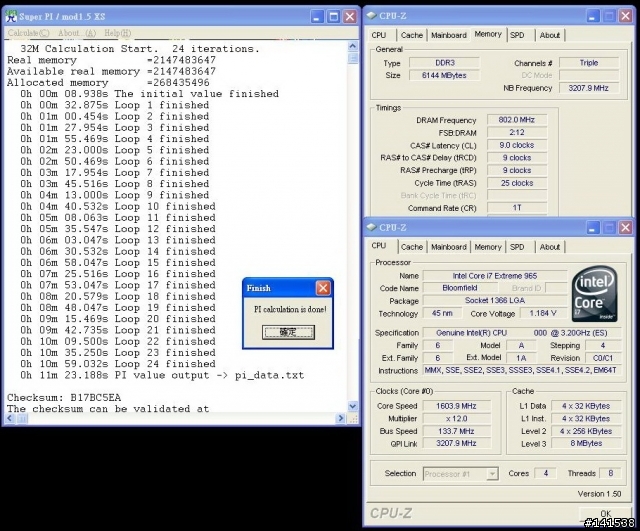Image resolution: width=640 pixels, height=531 pixels.
Task: Click the Checksum: B17BC5EA line
Action: pyautogui.click(x=64, y=398)
